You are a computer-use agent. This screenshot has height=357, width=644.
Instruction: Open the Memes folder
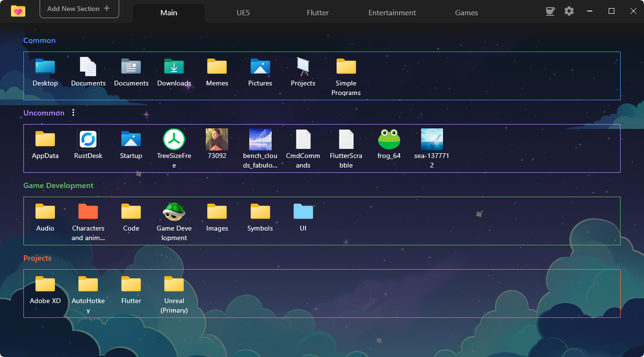(x=217, y=73)
